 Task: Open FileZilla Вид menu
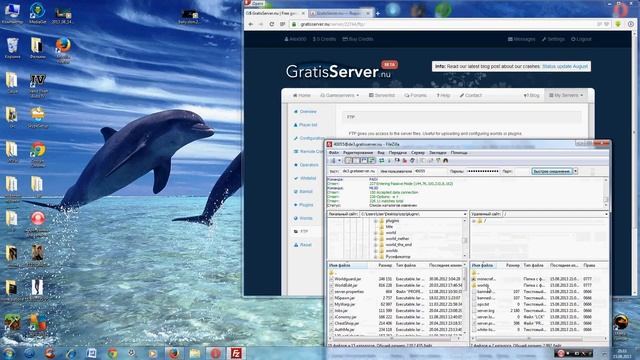point(380,153)
